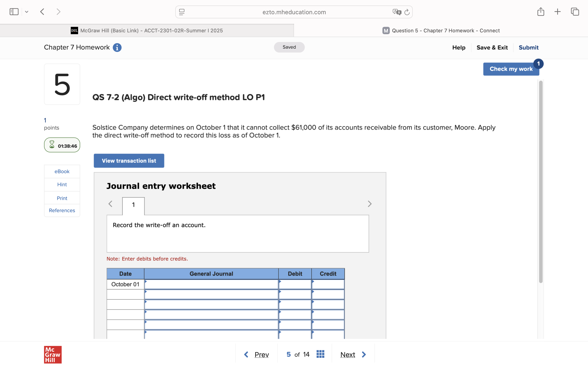The image size is (588, 367).
Task: Click the hourglass timer indicator
Action: point(62,145)
